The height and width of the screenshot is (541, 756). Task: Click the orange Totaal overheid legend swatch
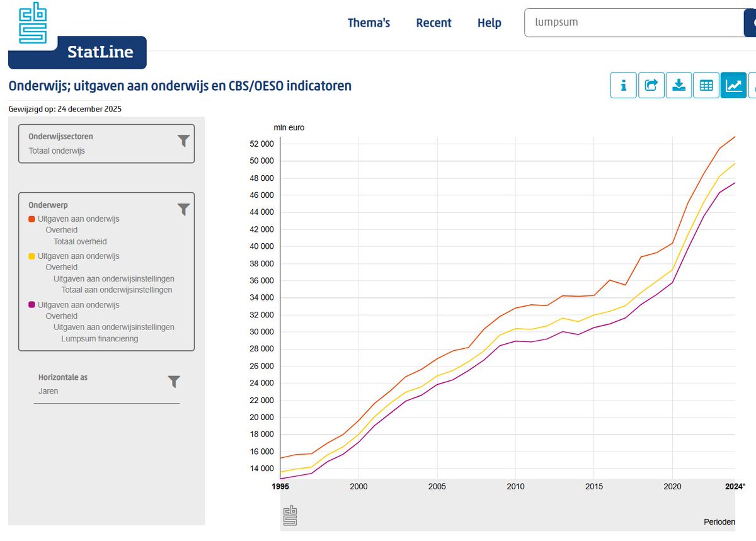(32, 219)
